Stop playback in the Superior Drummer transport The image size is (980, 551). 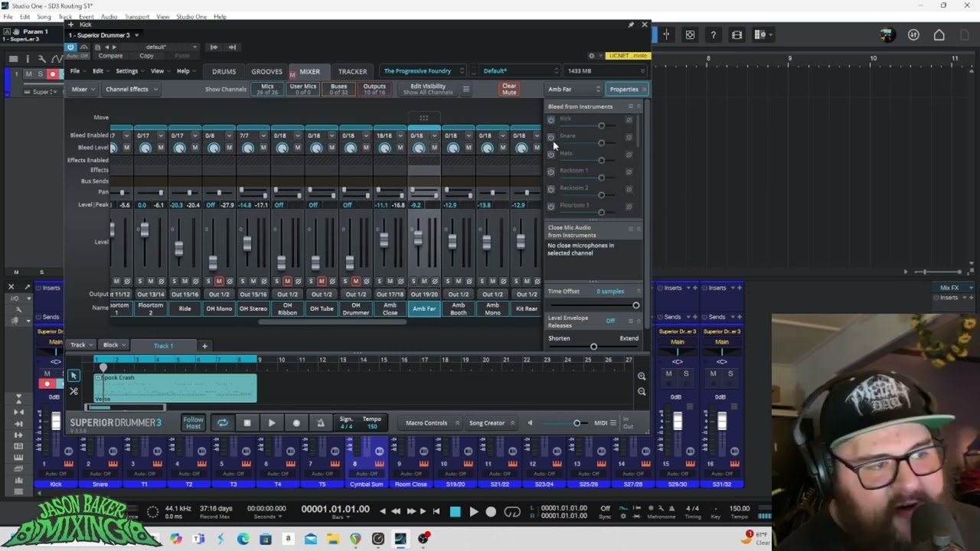pyautogui.click(x=247, y=422)
